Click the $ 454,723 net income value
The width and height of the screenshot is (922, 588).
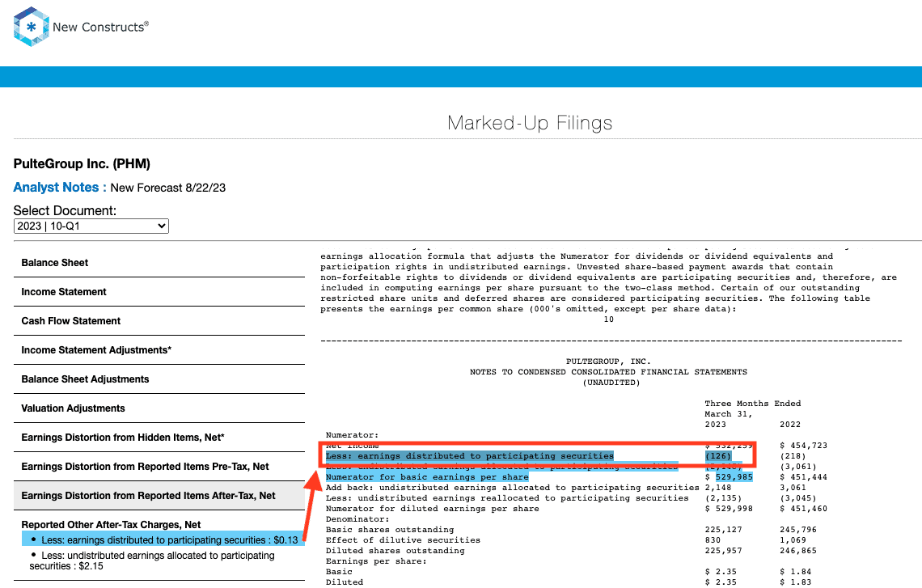pyautogui.click(x=804, y=446)
